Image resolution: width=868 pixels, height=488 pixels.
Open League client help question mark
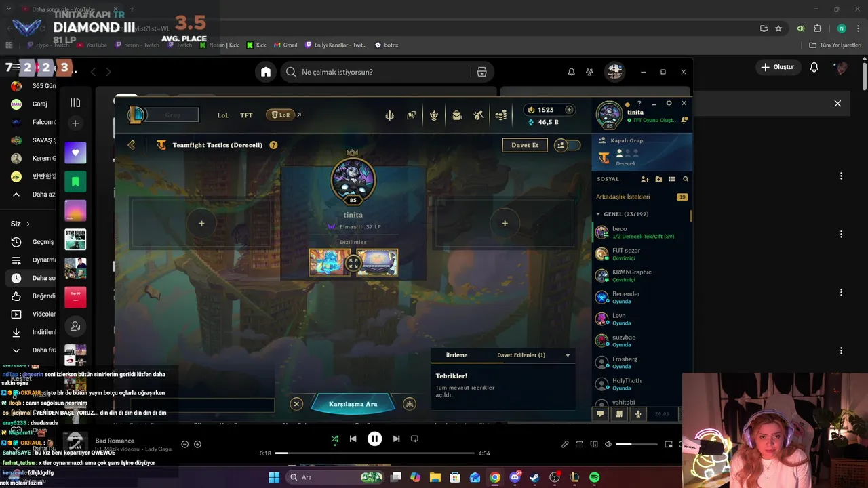tap(639, 104)
